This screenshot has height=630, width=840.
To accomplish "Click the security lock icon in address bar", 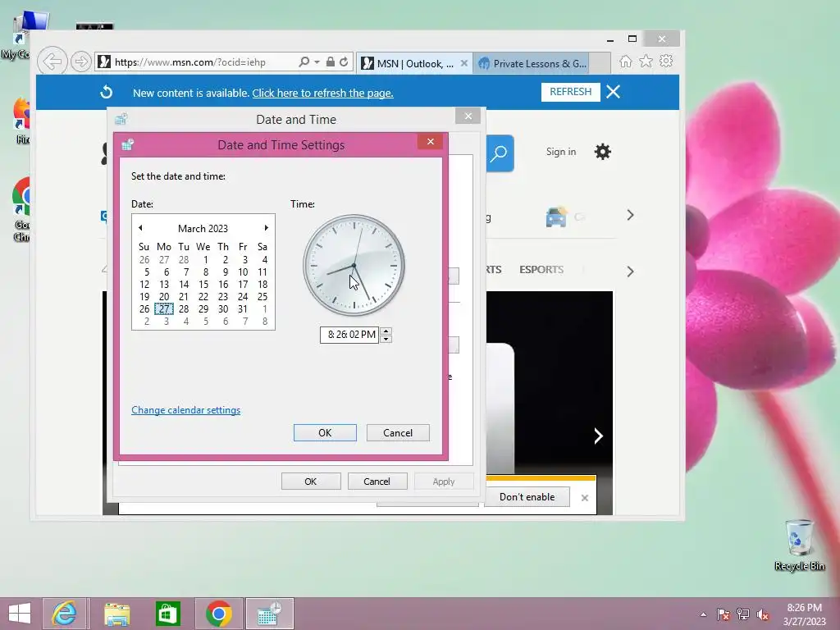I will (331, 62).
